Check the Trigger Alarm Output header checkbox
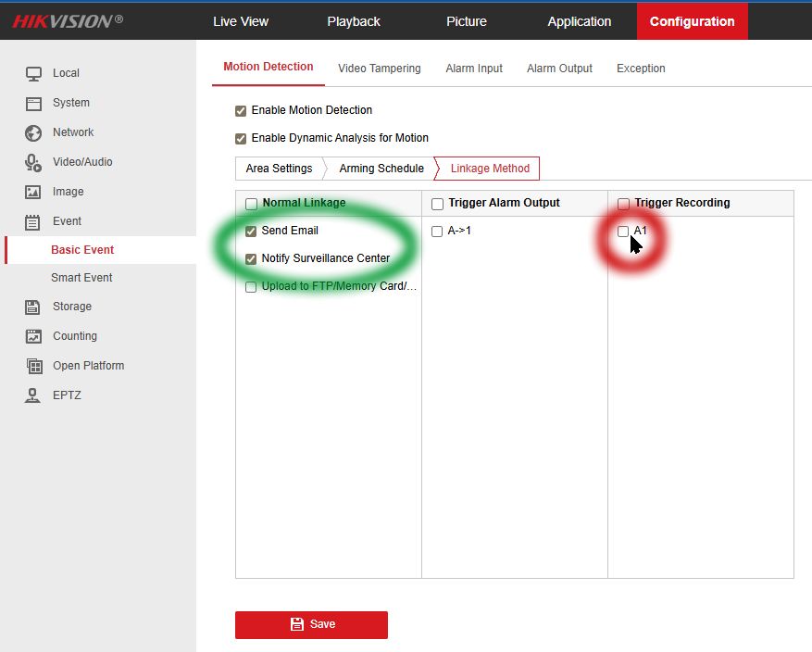 (437, 204)
